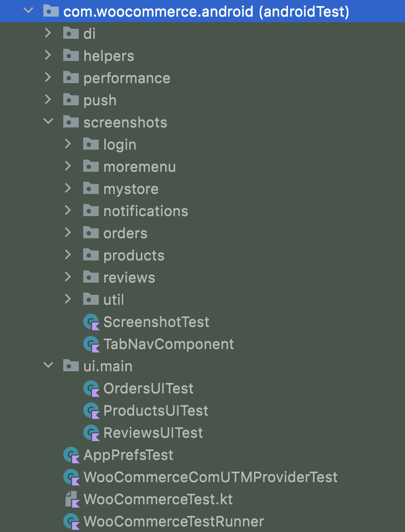Image resolution: width=405 pixels, height=532 pixels.
Task: Expand the util folder chevron
Action: (x=68, y=299)
